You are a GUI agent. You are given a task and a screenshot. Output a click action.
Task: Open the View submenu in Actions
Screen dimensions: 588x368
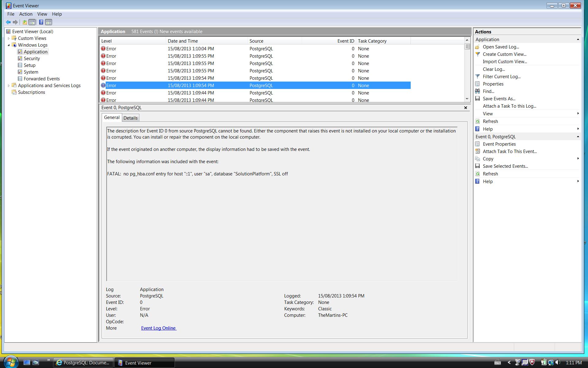[x=488, y=114]
